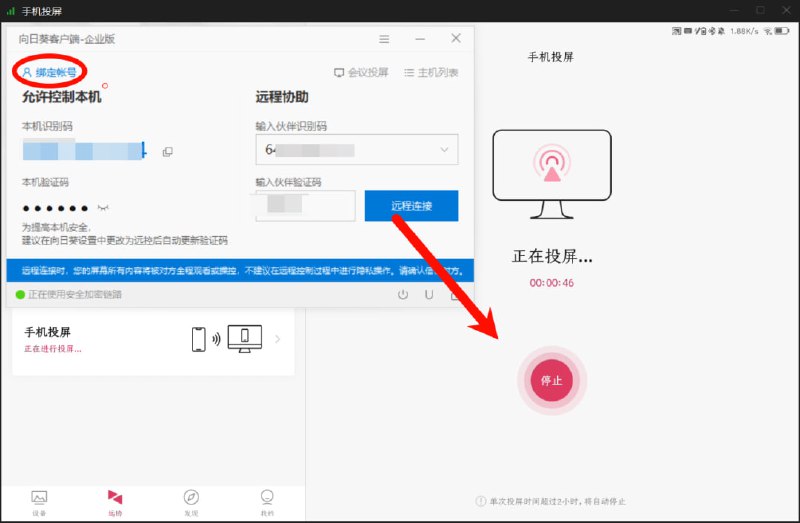Viewport: 800px width, 523px height.
Task: Expand the 手机投屏 card chevron
Action: click(x=278, y=339)
